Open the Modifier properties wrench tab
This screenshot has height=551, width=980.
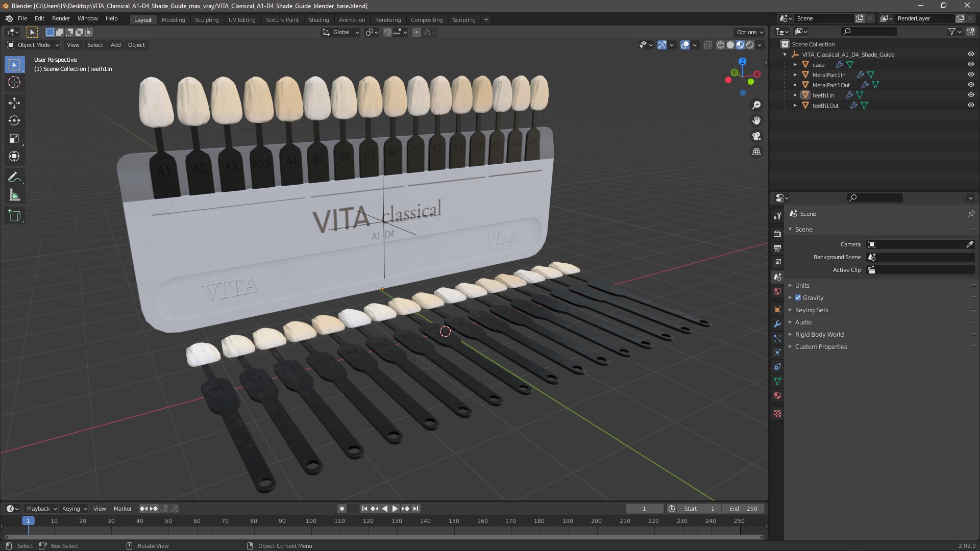point(777,324)
